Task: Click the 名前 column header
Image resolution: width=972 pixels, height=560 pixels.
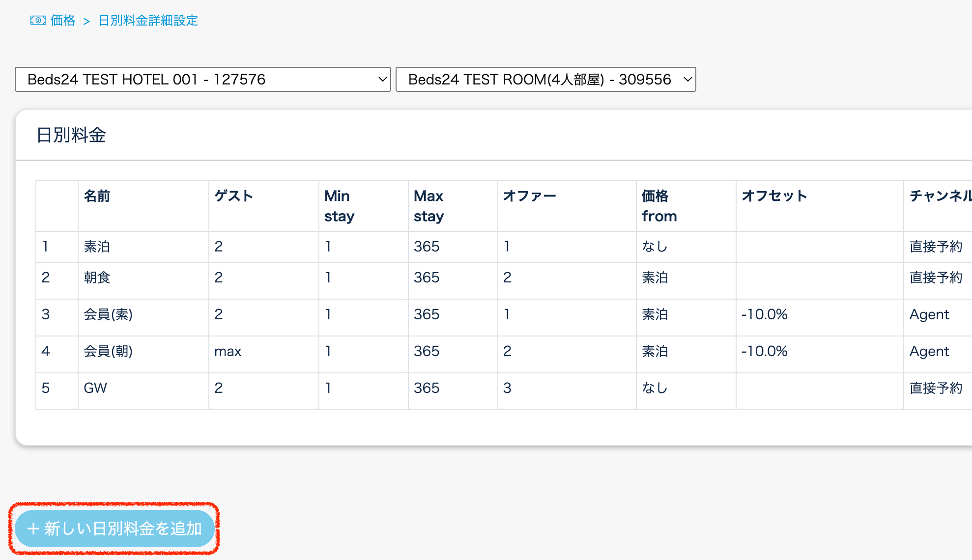Action: [97, 196]
